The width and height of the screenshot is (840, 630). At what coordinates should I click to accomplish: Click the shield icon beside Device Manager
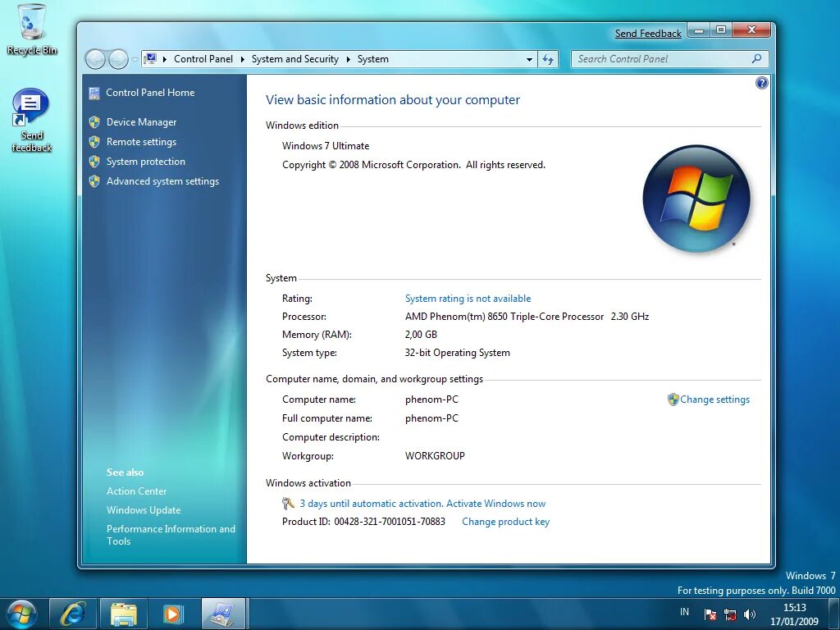coord(94,122)
